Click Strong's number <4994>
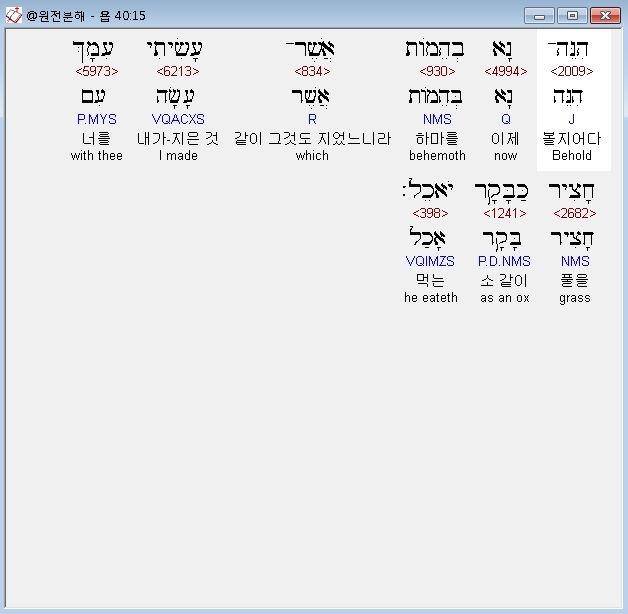The height and width of the screenshot is (614, 628). pos(505,71)
